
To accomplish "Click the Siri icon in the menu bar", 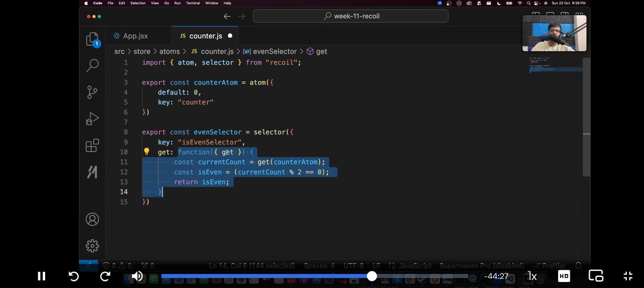I will click(x=545, y=3).
